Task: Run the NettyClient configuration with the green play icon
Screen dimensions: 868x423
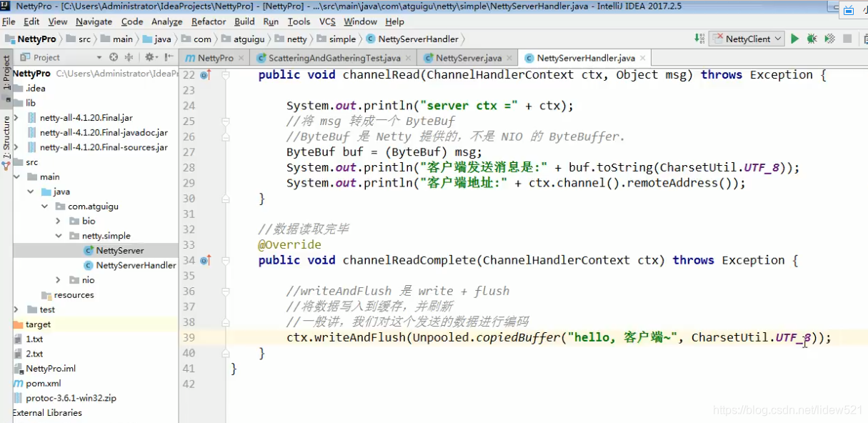Action: coord(794,39)
